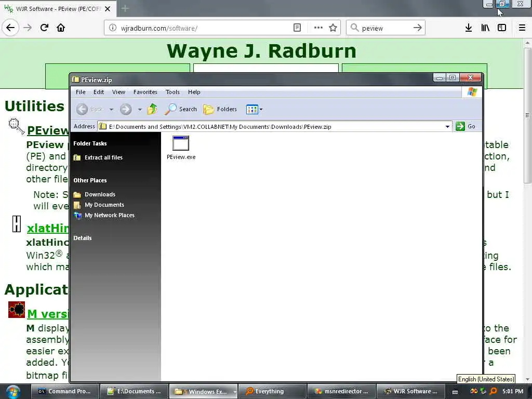Click the Go button beside address bar
This screenshot has width=532, height=399.
click(465, 126)
